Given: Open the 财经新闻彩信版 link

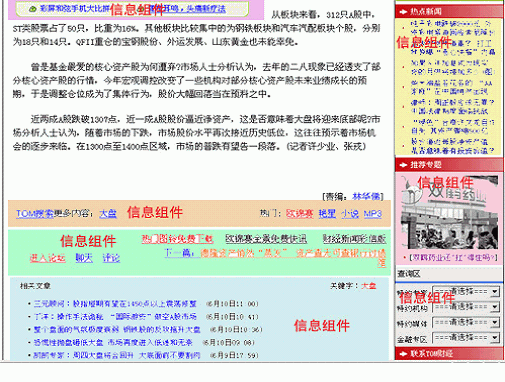Looking at the screenshot, I should [x=354, y=239].
